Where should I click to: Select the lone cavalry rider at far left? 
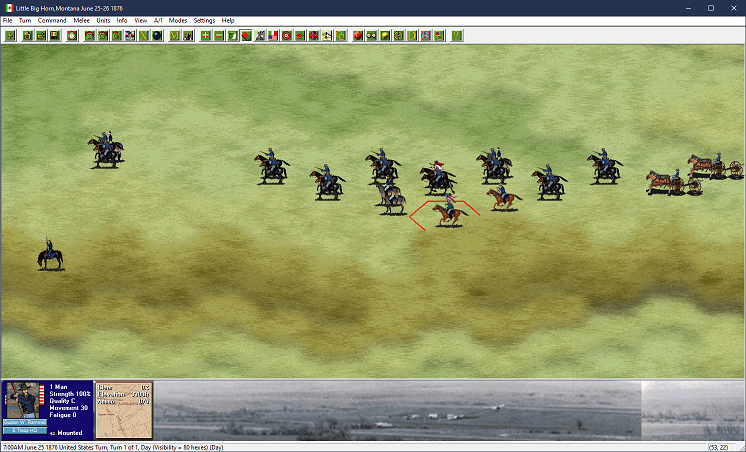[50, 254]
